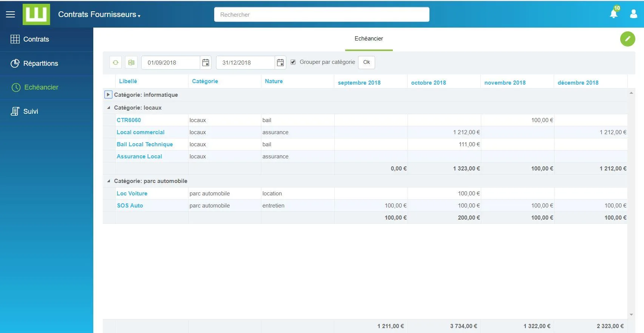The image size is (644, 333).
Task: Click the end date field 31/12/2018
Action: click(x=246, y=63)
